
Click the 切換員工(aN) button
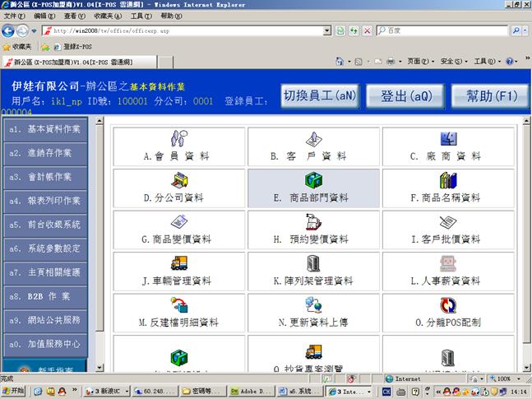point(320,95)
